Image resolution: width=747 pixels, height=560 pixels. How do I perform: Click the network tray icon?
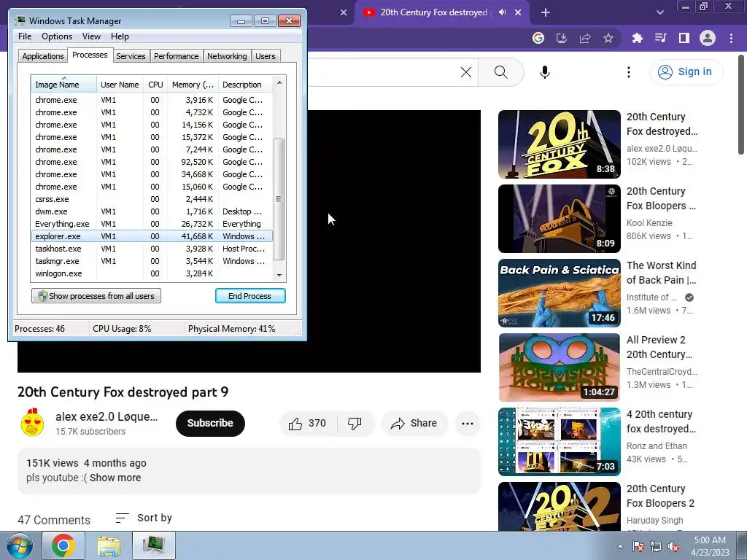[656, 546]
